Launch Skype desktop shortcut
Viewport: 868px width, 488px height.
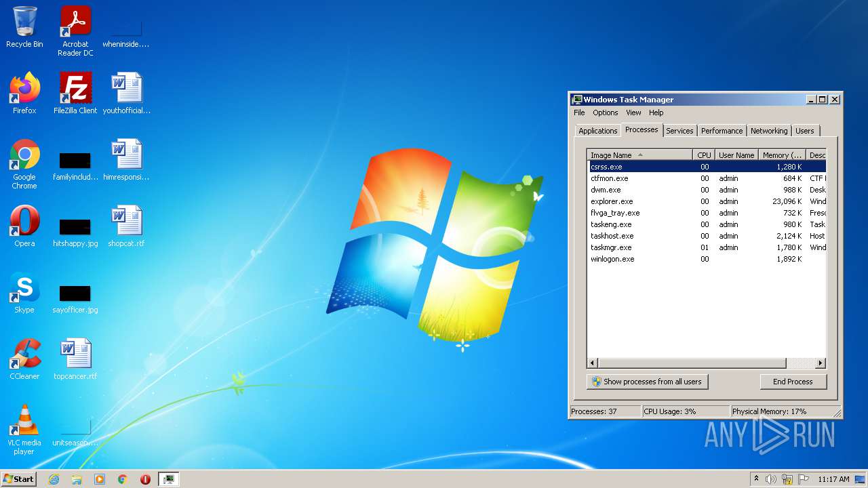click(x=24, y=293)
